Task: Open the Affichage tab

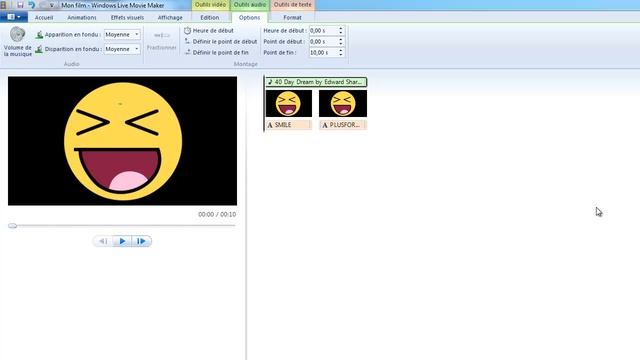Action: [170, 18]
